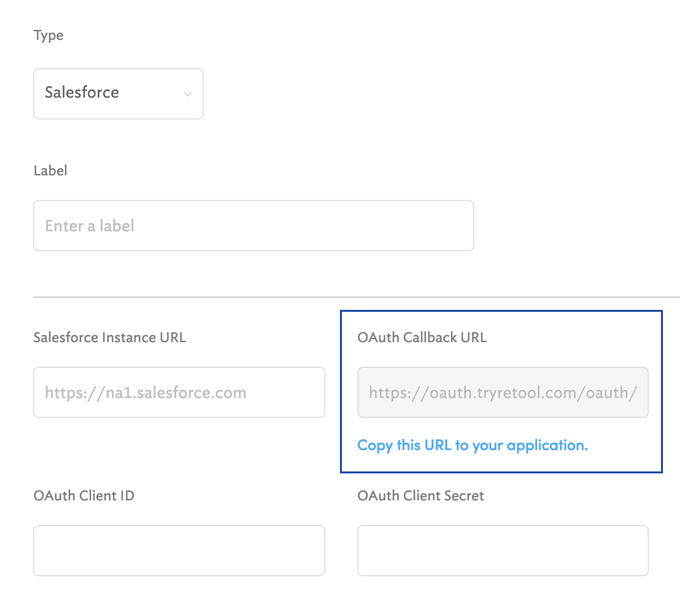680x616 pixels.
Task: Click Copy this URL to your application
Action: click(x=473, y=445)
